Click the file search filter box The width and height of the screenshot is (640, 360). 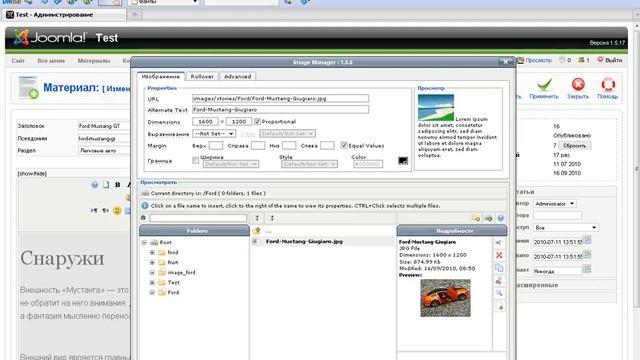tap(198, 218)
